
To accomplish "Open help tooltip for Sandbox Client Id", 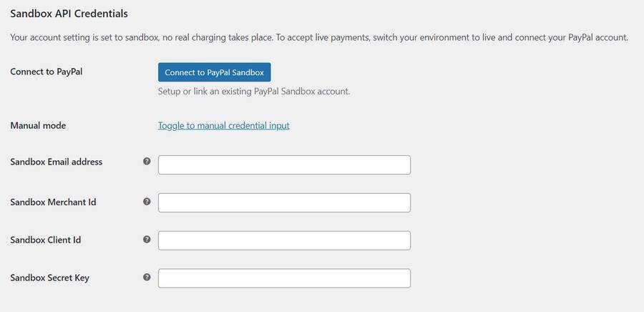I will (x=147, y=240).
